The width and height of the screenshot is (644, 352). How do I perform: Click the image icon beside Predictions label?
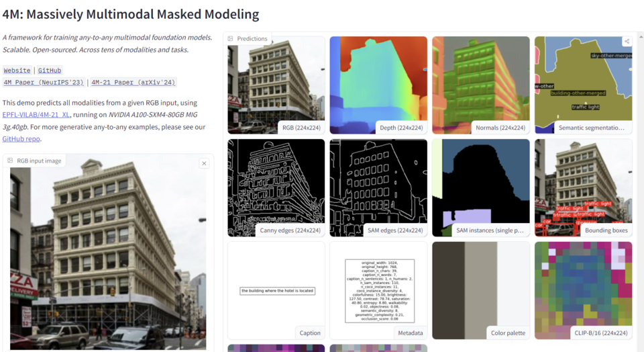coord(231,39)
